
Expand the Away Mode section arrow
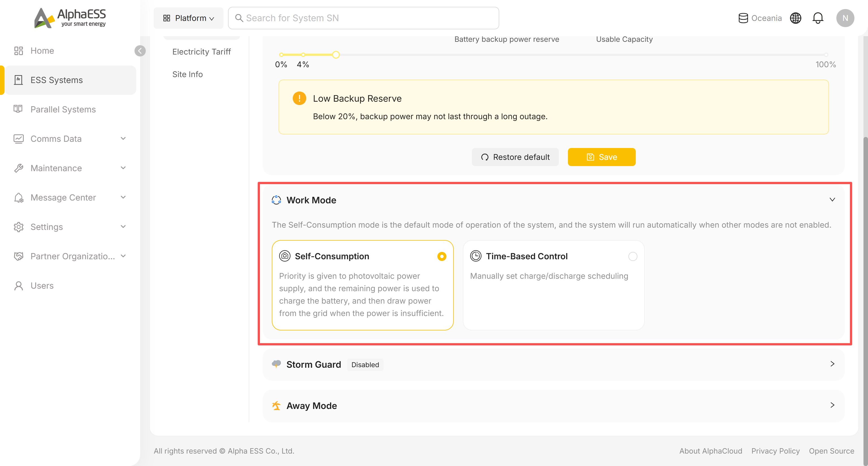pyautogui.click(x=832, y=405)
